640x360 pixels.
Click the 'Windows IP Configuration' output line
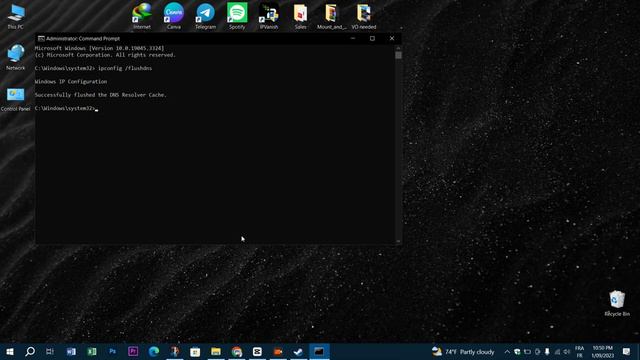click(x=71, y=82)
